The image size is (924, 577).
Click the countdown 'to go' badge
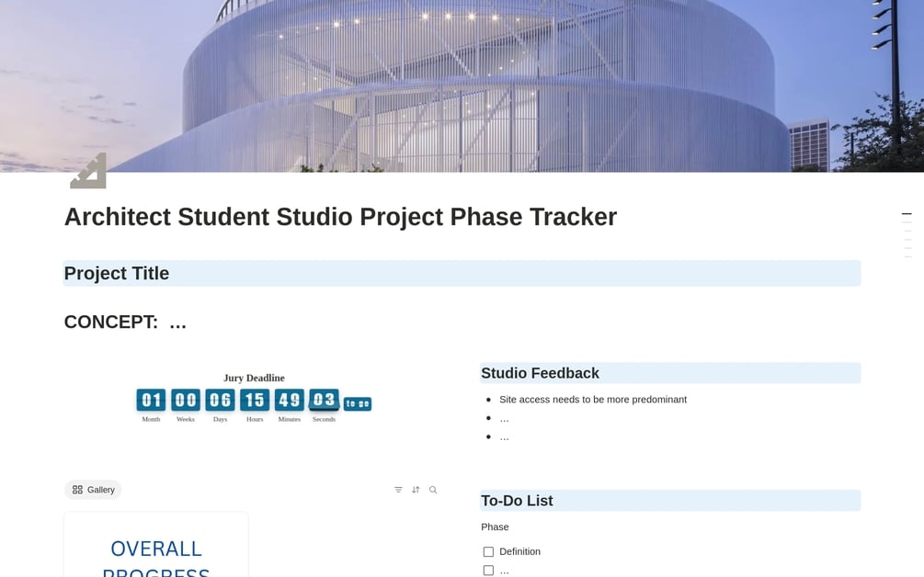(x=357, y=404)
